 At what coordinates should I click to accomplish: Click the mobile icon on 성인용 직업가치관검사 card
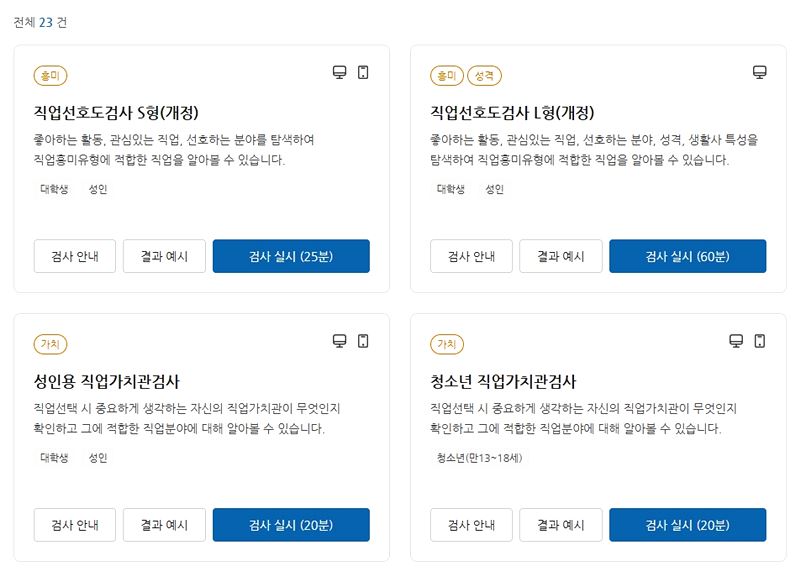click(x=363, y=341)
